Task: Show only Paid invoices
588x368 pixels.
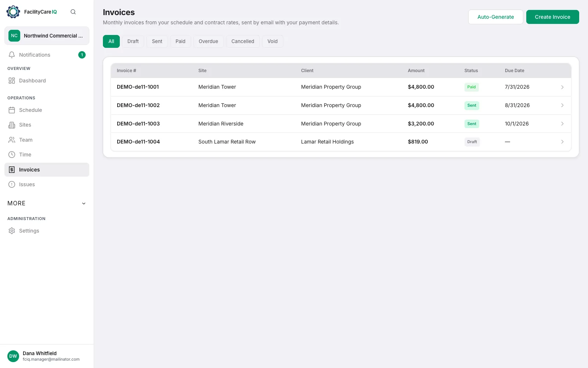Action: point(180,41)
